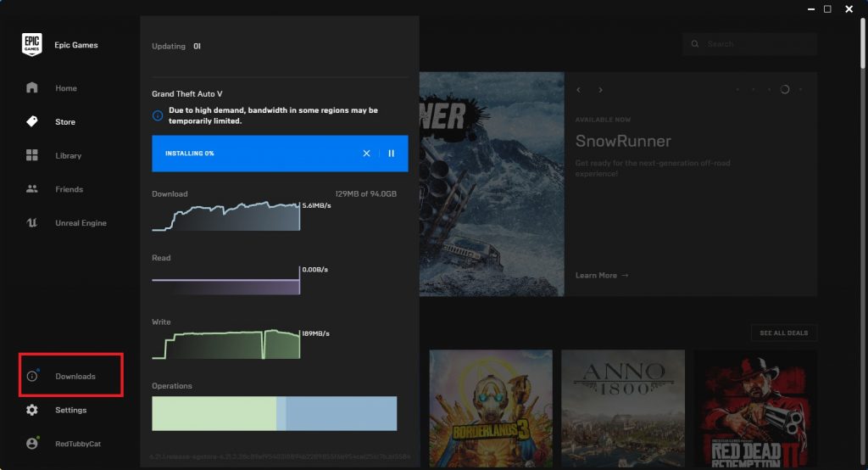Click the Settings gear icon
868x470 pixels.
(32, 410)
